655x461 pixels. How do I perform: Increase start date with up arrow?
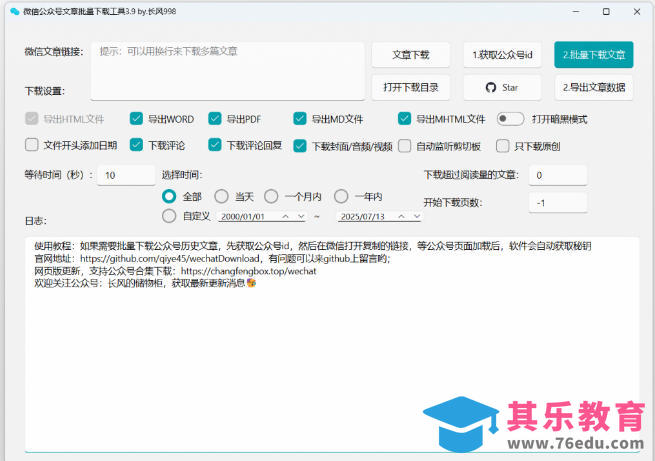coord(285,216)
